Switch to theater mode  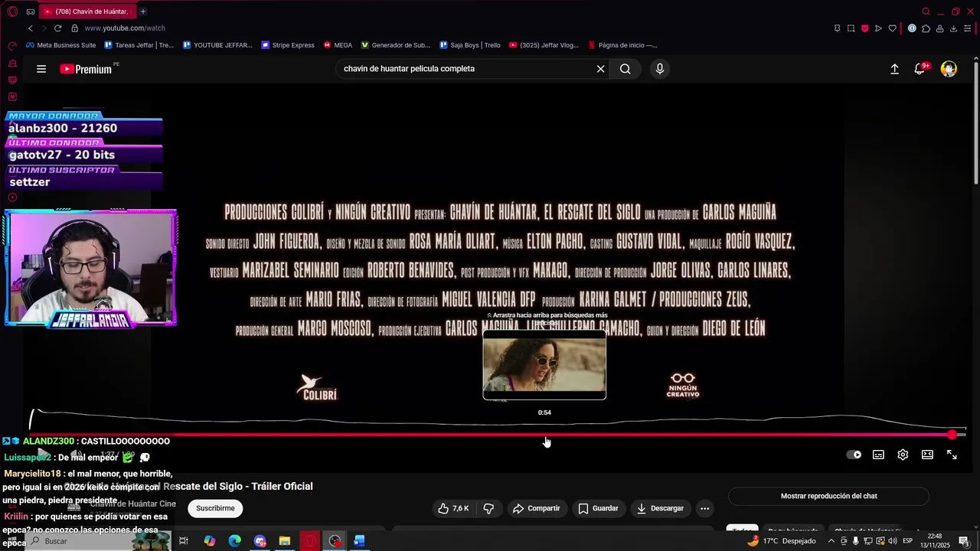pyautogui.click(x=927, y=455)
